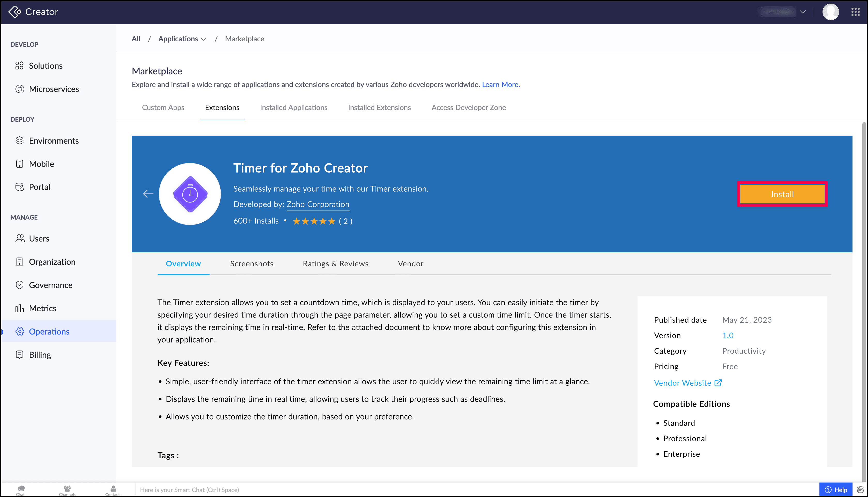Click the orange Install button
This screenshot has width=868, height=497.
tap(782, 194)
